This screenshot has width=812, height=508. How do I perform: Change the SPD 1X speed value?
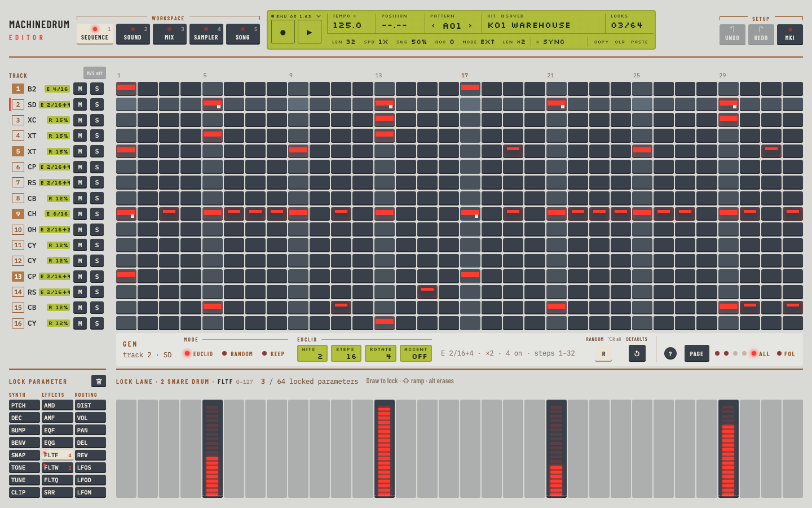(376, 42)
